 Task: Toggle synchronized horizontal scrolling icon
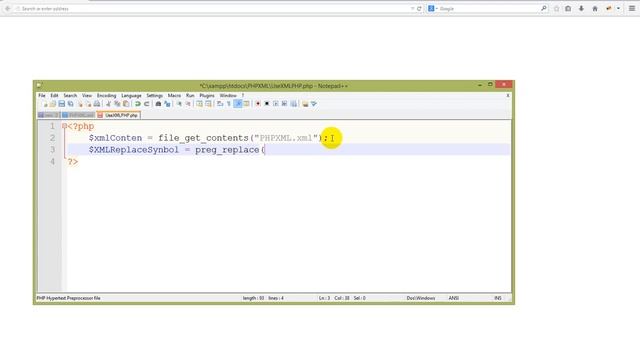click(x=208, y=104)
